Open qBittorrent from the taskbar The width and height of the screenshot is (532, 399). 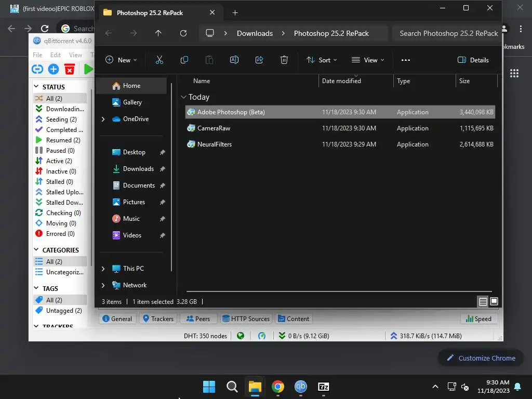301,387
